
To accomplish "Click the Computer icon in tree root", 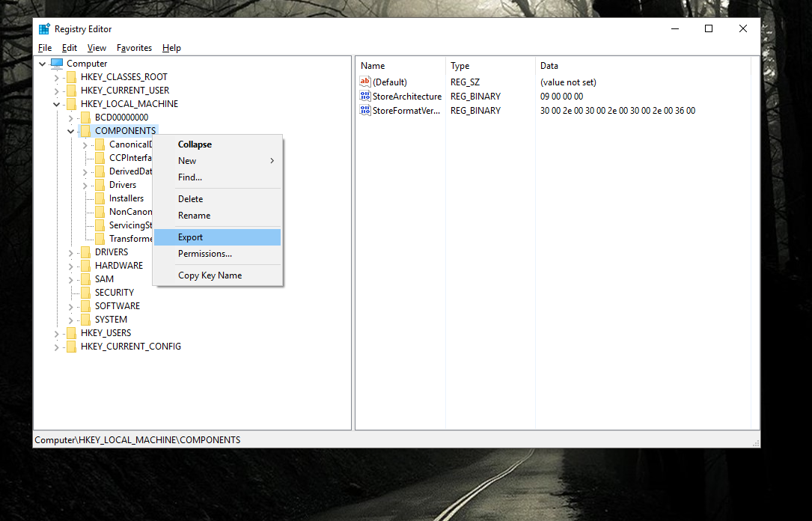I will pos(57,63).
